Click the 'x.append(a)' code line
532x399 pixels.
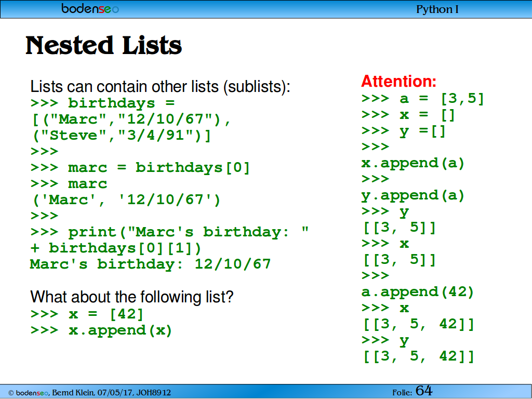(x=413, y=163)
